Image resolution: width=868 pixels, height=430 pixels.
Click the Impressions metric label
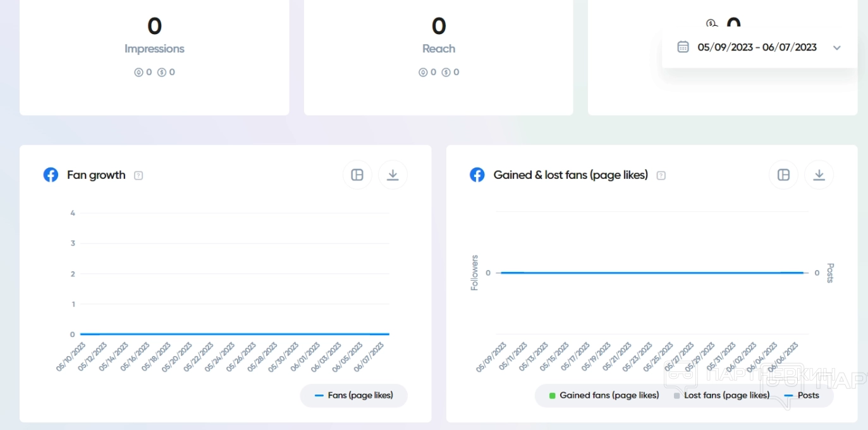click(154, 49)
